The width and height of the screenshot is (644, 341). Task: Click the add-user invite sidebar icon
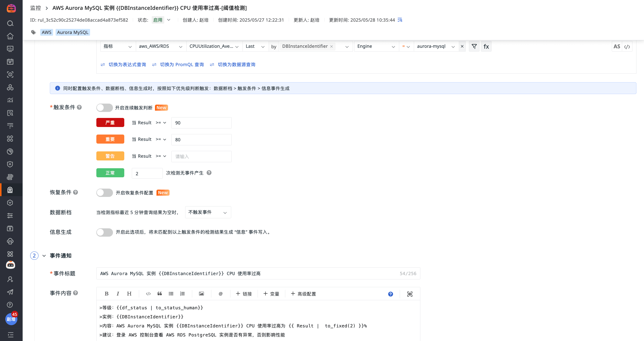pos(10,279)
